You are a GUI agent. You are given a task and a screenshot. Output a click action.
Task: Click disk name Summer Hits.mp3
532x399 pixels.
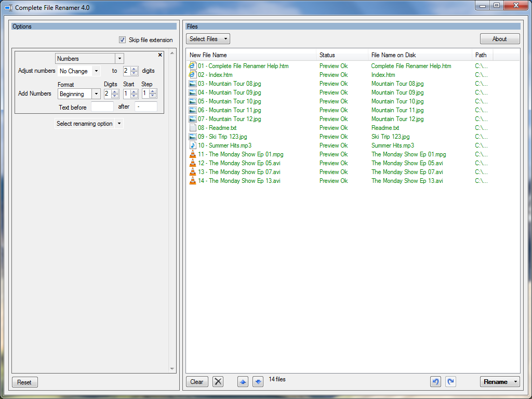(393, 145)
